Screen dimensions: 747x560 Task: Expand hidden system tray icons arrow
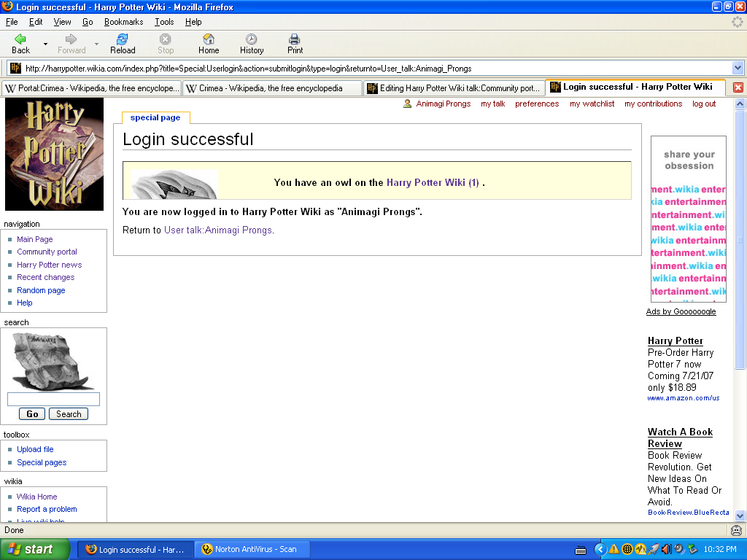click(600, 550)
